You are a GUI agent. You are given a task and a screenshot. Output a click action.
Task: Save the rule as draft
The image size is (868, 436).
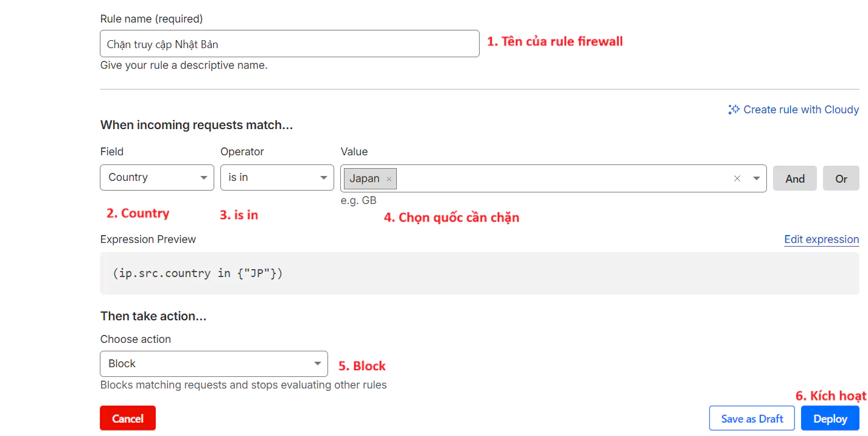click(752, 418)
